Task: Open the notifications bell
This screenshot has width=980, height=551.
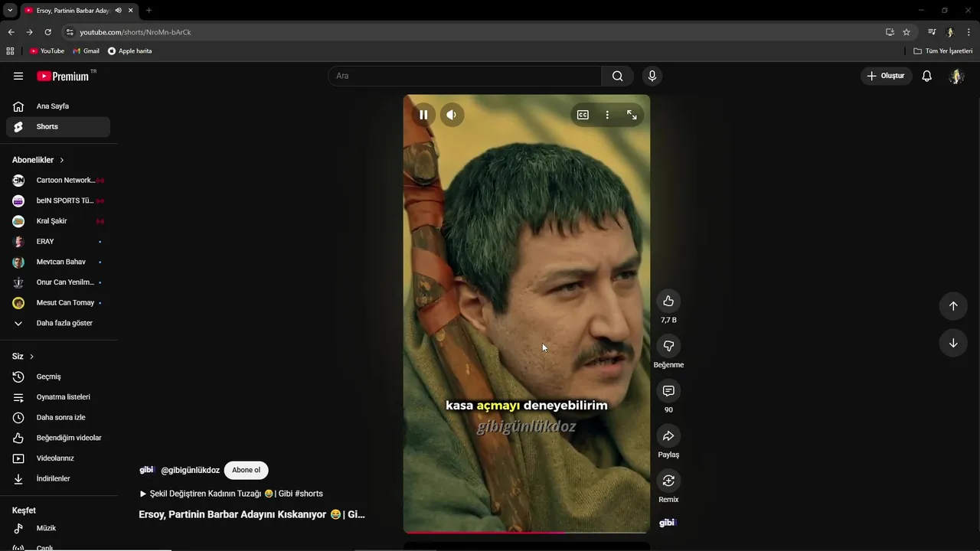Action: [x=926, y=76]
